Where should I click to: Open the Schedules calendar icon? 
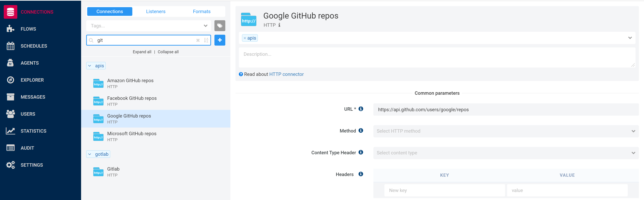(x=11, y=46)
